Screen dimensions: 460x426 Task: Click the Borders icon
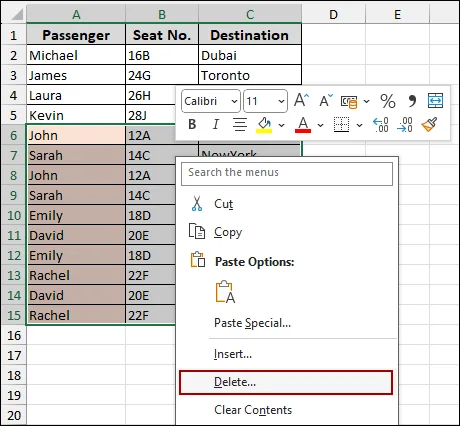click(341, 124)
